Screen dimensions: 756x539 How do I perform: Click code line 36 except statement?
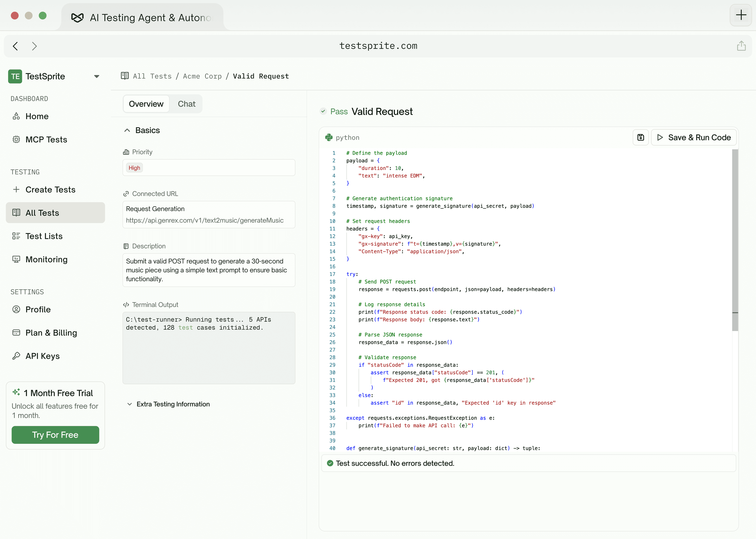[x=421, y=418]
